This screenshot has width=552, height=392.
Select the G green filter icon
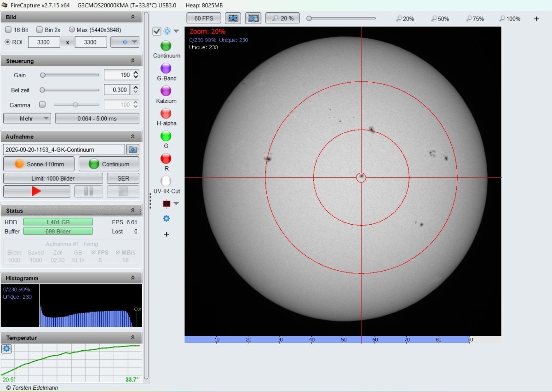coord(166,136)
